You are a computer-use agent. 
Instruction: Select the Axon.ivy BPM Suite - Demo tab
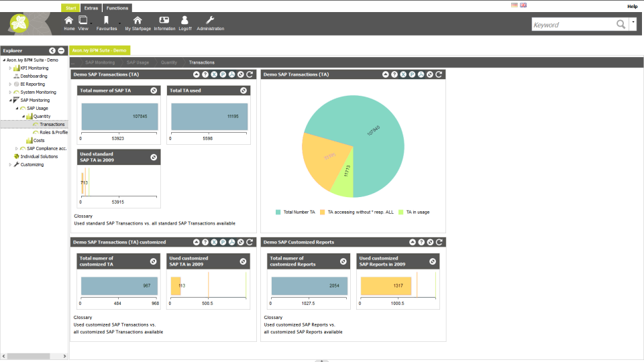[x=99, y=50]
